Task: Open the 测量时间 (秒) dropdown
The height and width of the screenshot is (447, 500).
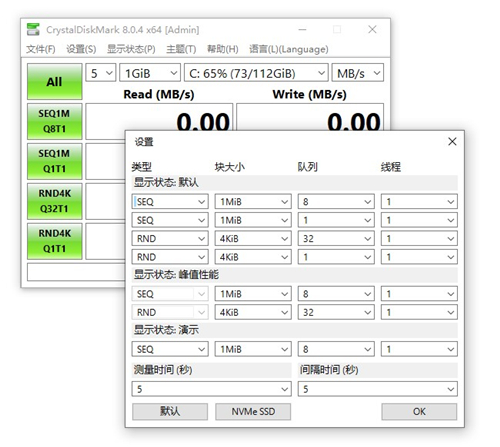Action: coord(212,389)
